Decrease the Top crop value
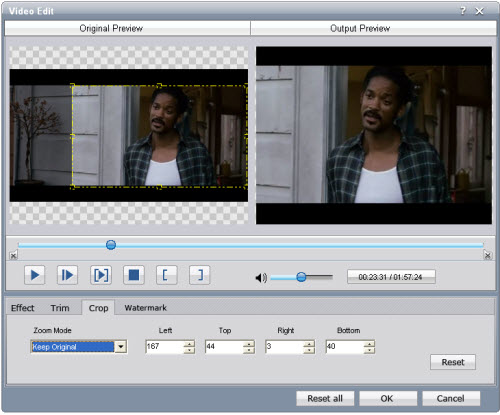 tap(249, 350)
